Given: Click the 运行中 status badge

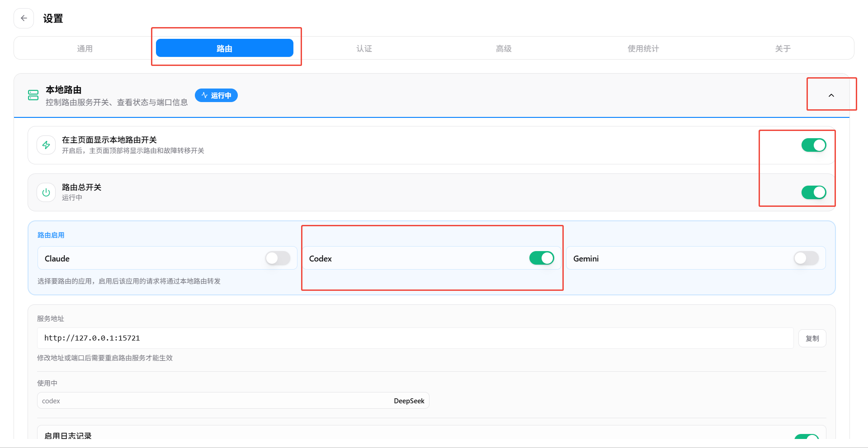Looking at the screenshot, I should (x=216, y=95).
